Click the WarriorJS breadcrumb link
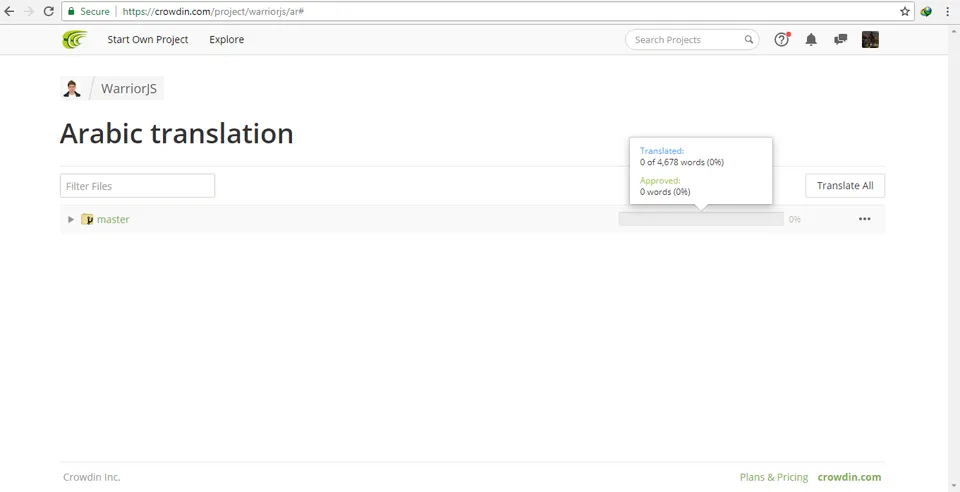This screenshot has width=960, height=492. click(129, 89)
